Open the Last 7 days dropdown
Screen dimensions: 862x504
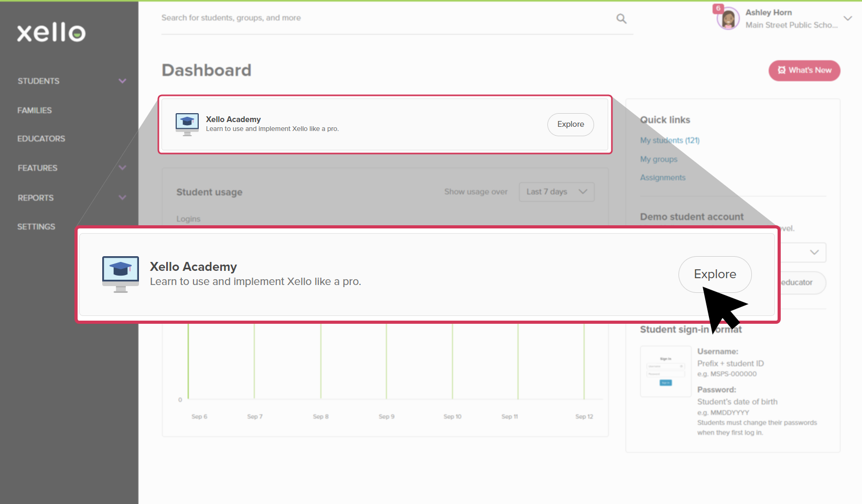click(556, 192)
